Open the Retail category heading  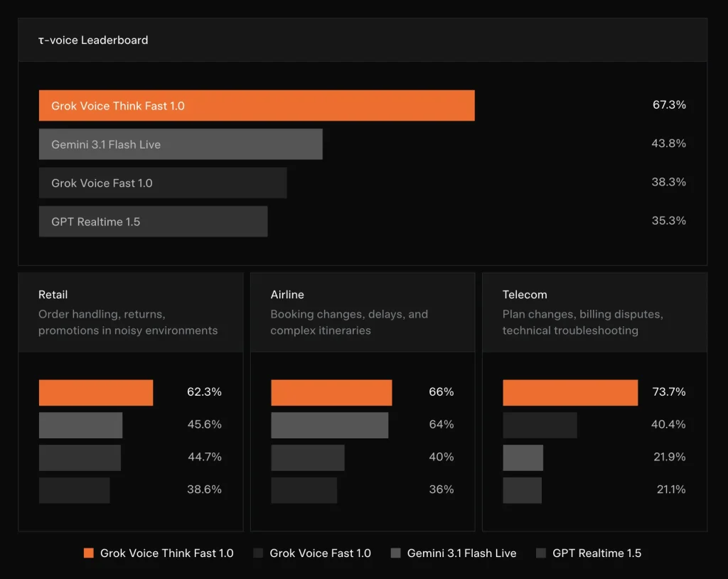[x=53, y=294]
